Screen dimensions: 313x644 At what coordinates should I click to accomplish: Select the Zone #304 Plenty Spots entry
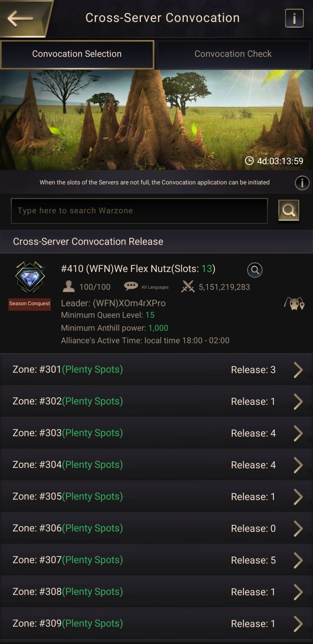(156, 465)
